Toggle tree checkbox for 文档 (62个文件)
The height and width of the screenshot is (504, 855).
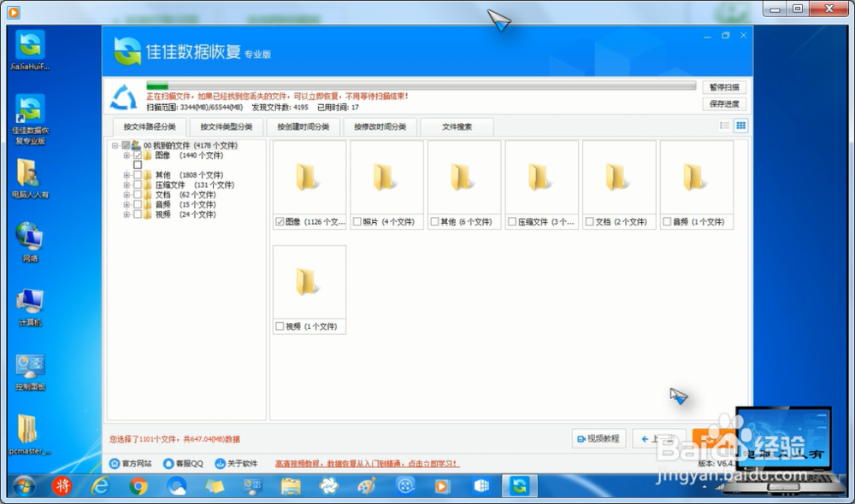[x=138, y=195]
